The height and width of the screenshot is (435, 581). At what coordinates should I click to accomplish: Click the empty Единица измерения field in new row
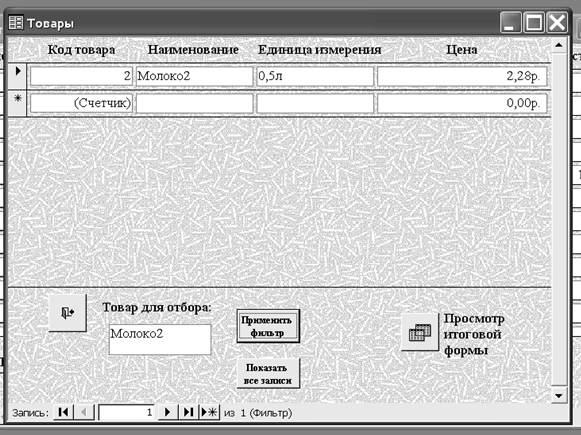click(315, 103)
